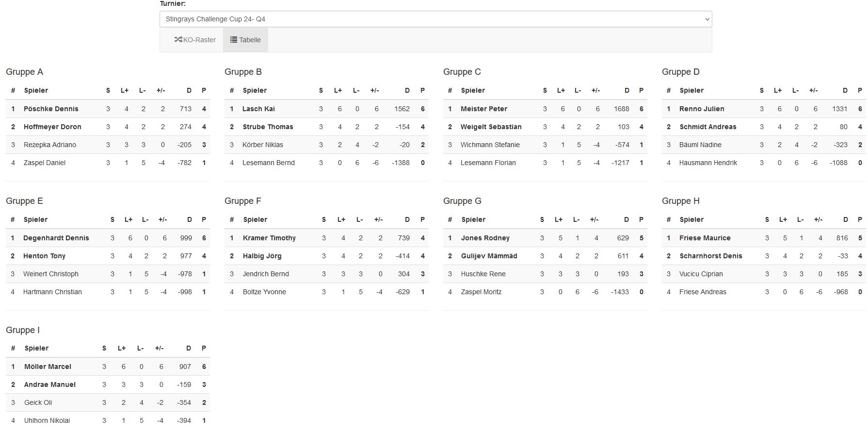This screenshot has height=434, width=868.
Task: Select Möller Marcel in Gruppe I
Action: [48, 367]
